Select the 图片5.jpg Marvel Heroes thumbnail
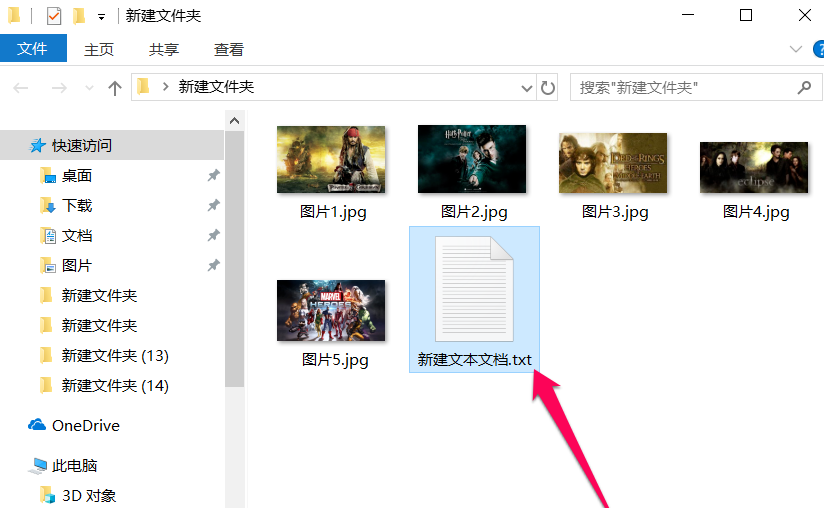Screen dimensions: 824x508 click(331, 311)
